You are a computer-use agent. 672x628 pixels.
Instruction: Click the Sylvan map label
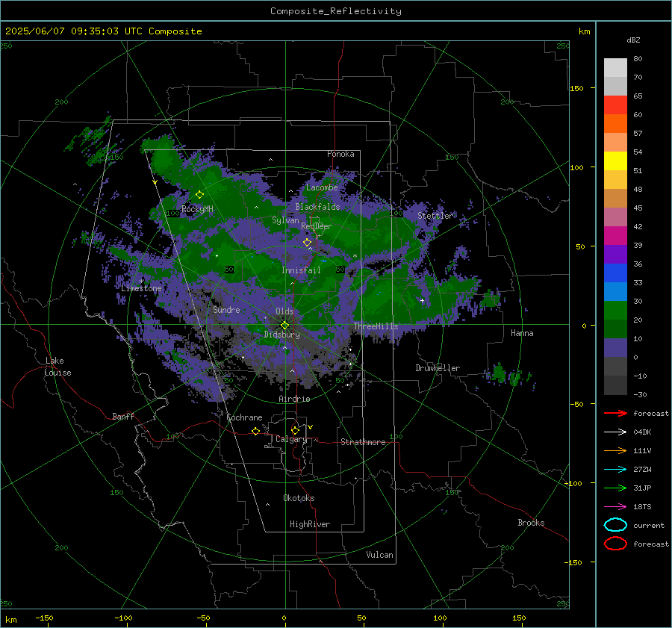(x=285, y=220)
